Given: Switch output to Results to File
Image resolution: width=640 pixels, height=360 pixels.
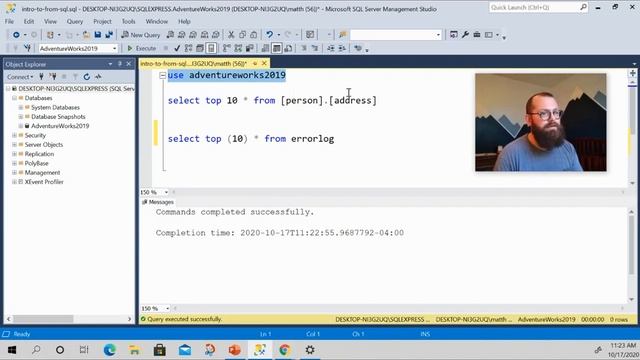Looking at the screenshot, I should click(288, 48).
